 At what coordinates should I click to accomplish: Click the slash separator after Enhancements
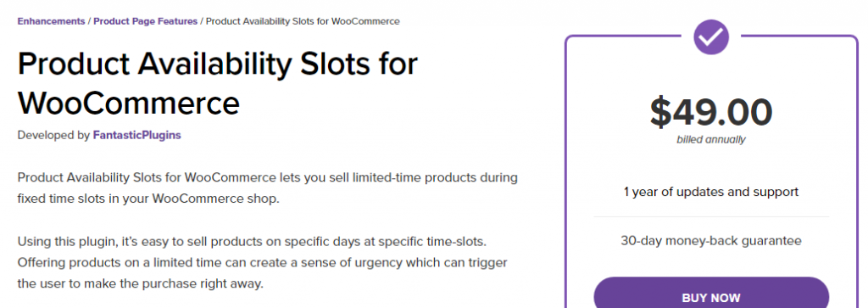pos(89,21)
